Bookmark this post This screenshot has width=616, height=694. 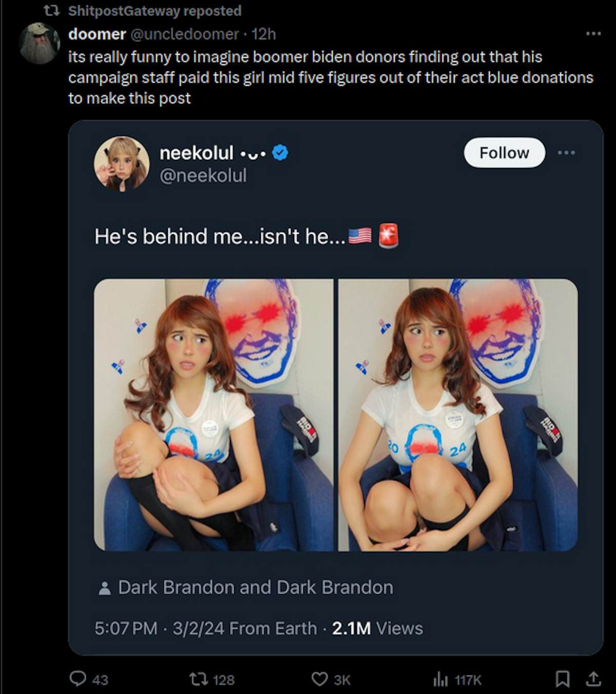coord(563,679)
